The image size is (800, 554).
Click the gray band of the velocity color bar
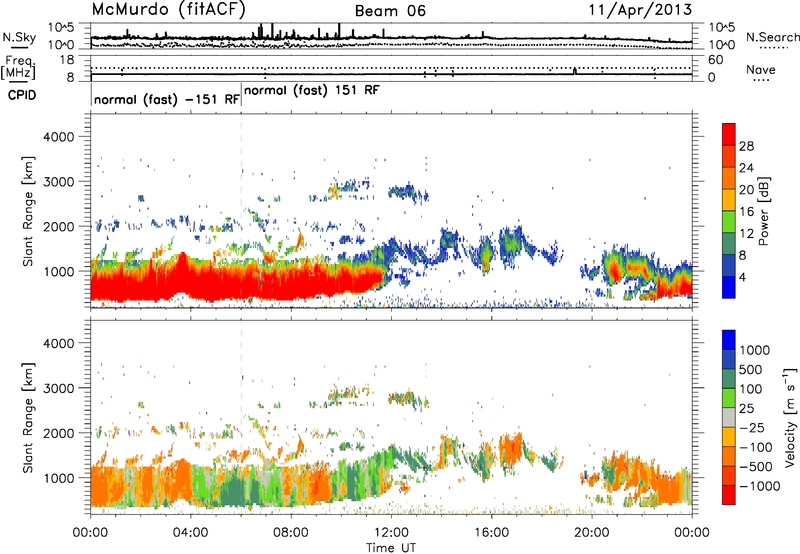[x=729, y=418]
